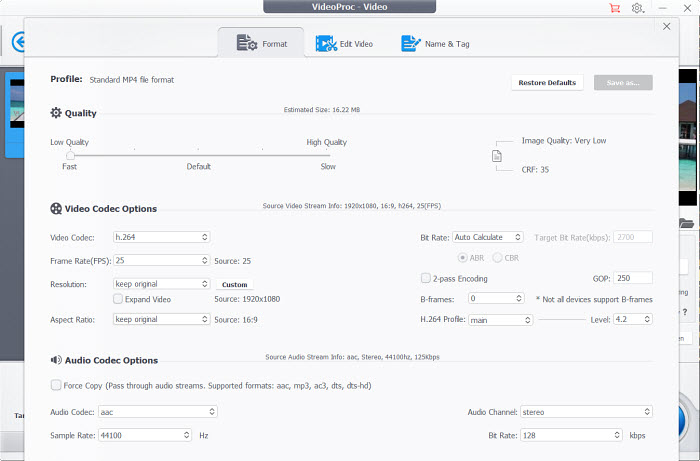This screenshot has height=461, width=700.
Task: Click the 'Image Quality: Very Low' text
Action: pyautogui.click(x=564, y=141)
